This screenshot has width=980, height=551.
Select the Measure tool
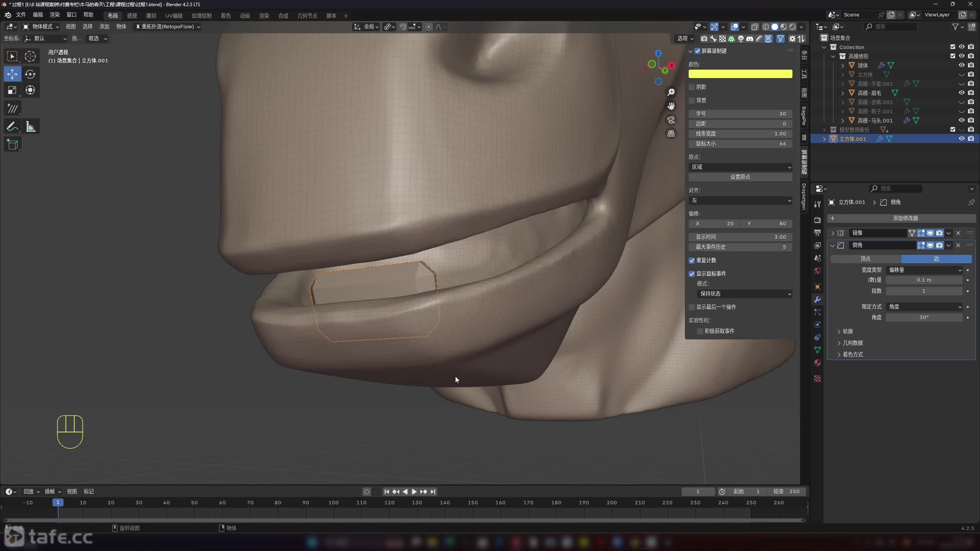tap(30, 127)
